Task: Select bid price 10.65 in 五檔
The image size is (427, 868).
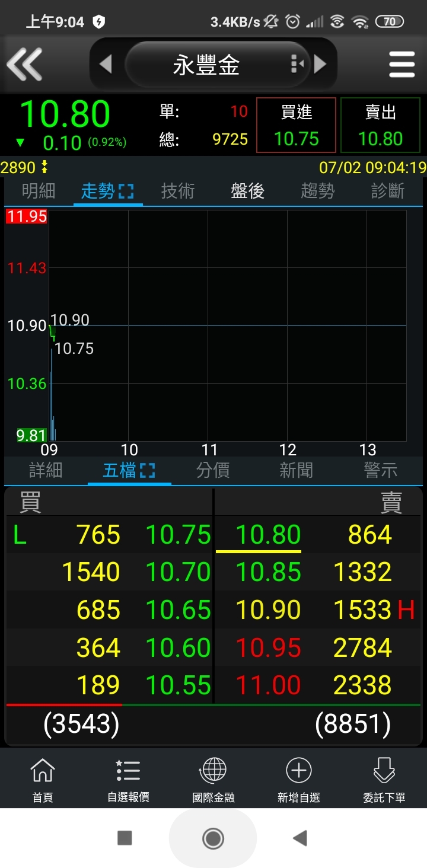Action: [x=179, y=610]
